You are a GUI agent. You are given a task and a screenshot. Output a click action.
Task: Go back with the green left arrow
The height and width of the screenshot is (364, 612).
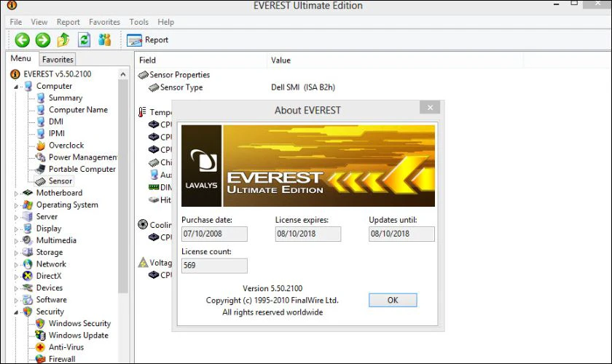23,40
